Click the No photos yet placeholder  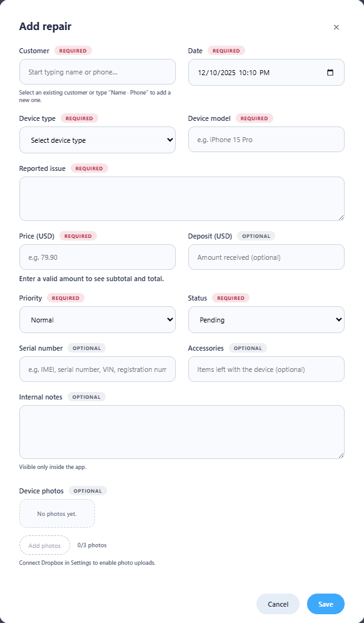(x=57, y=512)
